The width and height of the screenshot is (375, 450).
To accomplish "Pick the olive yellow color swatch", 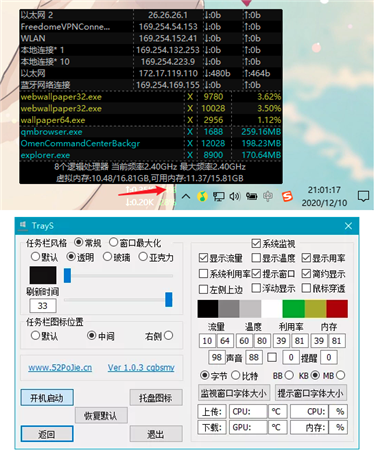I will pyautogui.click(x=315, y=309).
